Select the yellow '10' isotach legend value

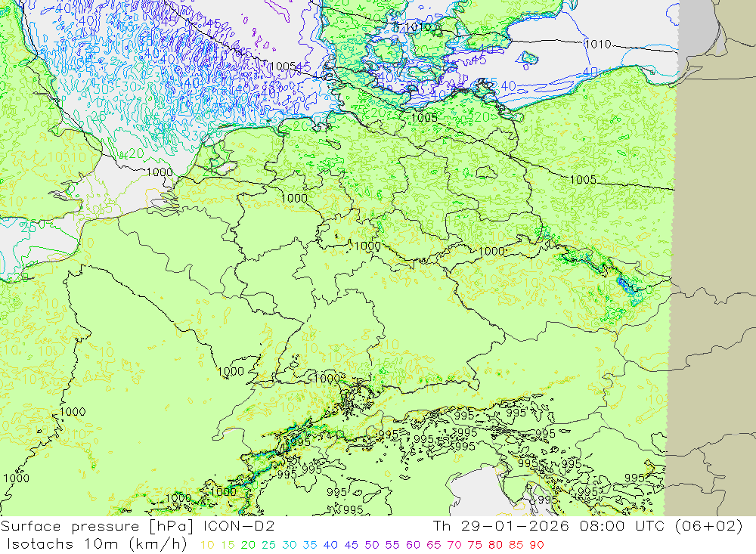[207, 545]
